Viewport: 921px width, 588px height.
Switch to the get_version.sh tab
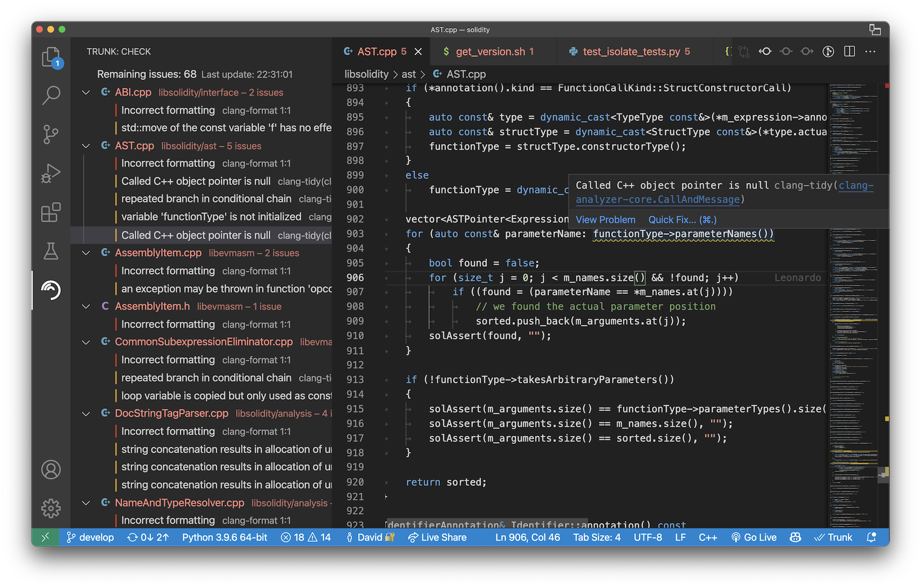tap(490, 52)
